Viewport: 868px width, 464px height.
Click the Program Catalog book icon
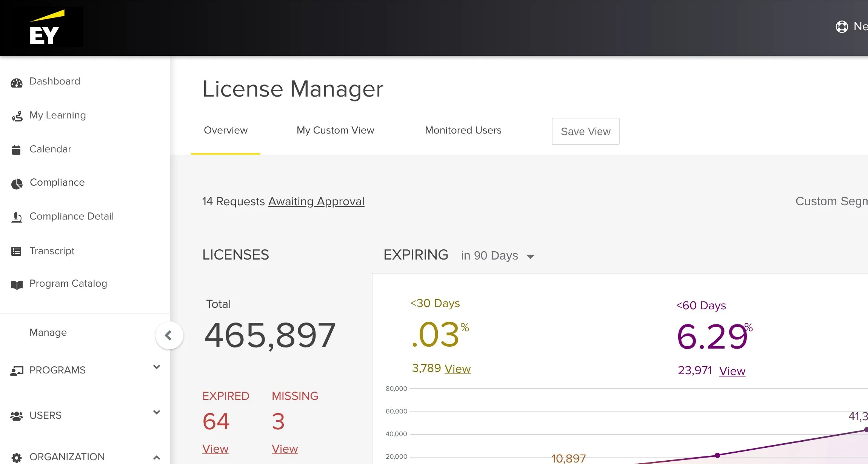(17, 284)
